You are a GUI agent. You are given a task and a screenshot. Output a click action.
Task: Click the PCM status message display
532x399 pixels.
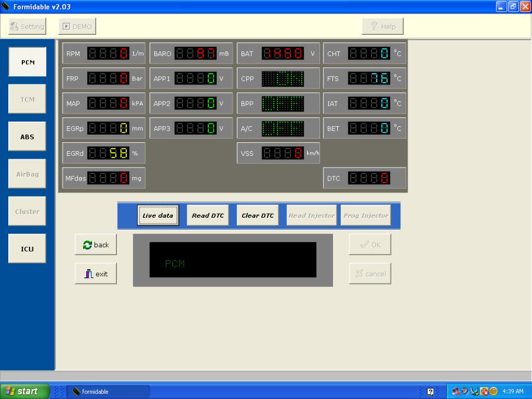[x=233, y=260]
